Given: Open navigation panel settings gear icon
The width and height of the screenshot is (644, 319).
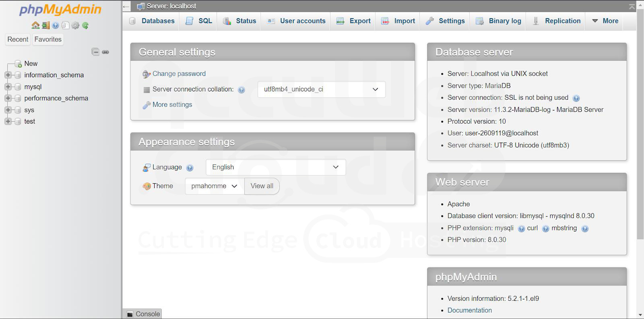Looking at the screenshot, I should point(75,25).
